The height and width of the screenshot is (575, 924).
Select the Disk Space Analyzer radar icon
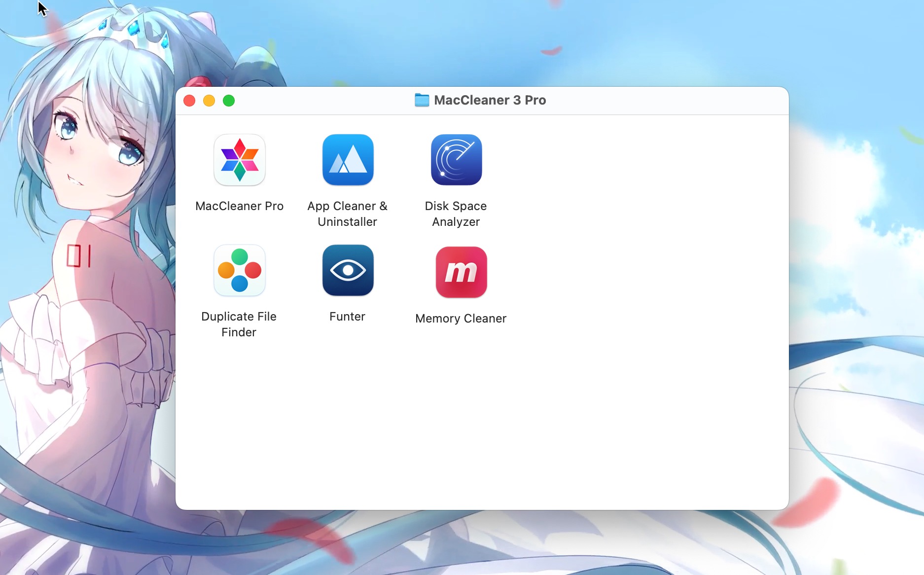[x=457, y=160]
